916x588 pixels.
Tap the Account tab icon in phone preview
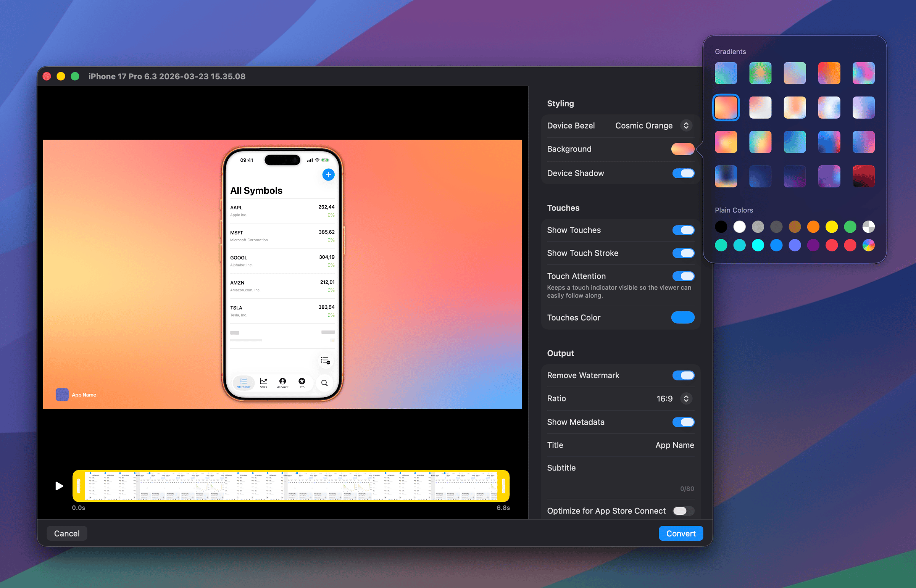(x=282, y=382)
